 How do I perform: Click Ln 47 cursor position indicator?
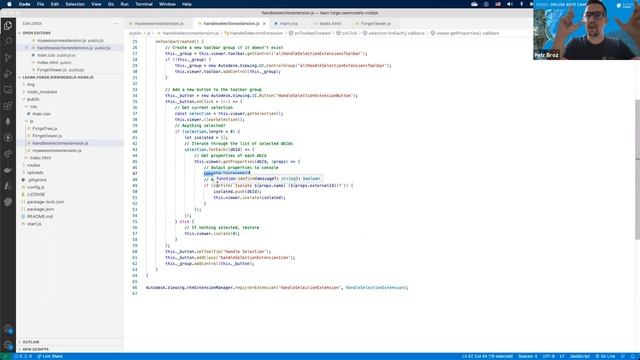[487, 356]
